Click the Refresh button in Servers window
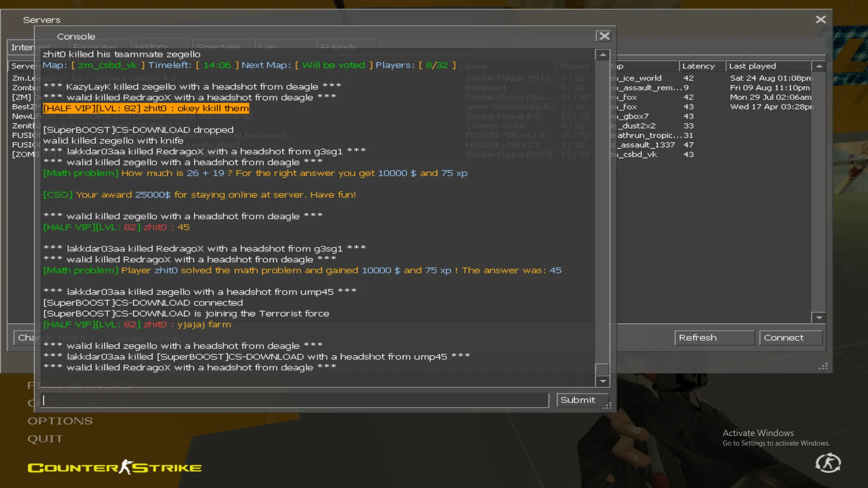Image resolution: width=868 pixels, height=488 pixels. tap(714, 338)
